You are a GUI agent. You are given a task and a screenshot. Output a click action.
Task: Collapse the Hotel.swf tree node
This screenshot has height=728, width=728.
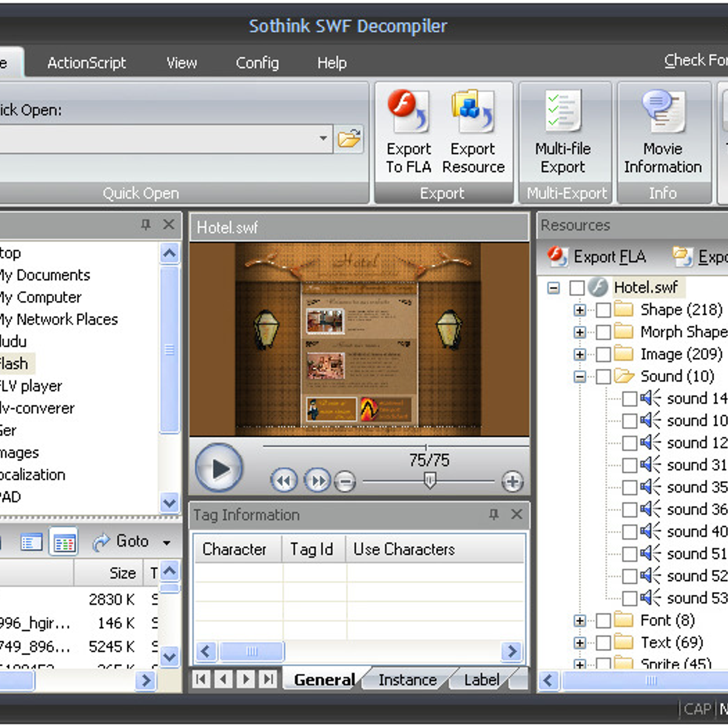click(x=553, y=288)
